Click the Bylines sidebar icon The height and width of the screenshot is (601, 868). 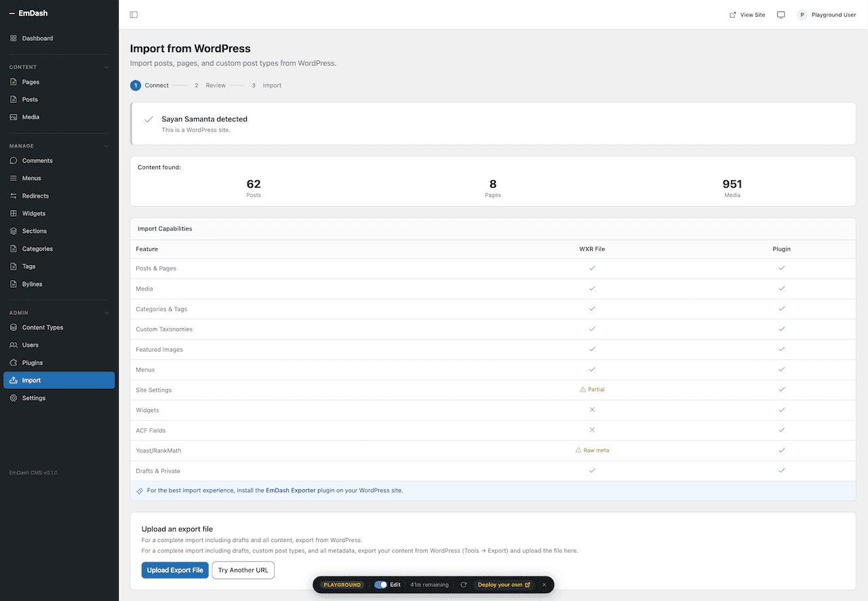tap(12, 284)
